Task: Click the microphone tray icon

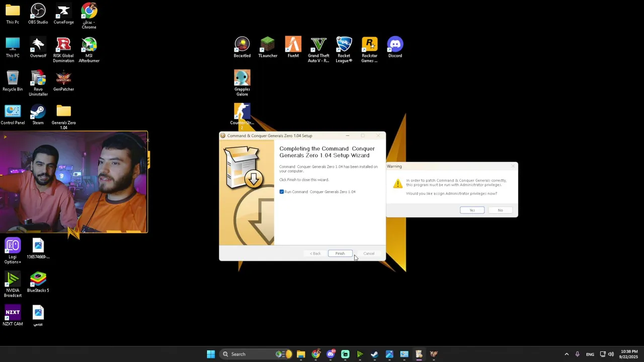Action: point(577,354)
